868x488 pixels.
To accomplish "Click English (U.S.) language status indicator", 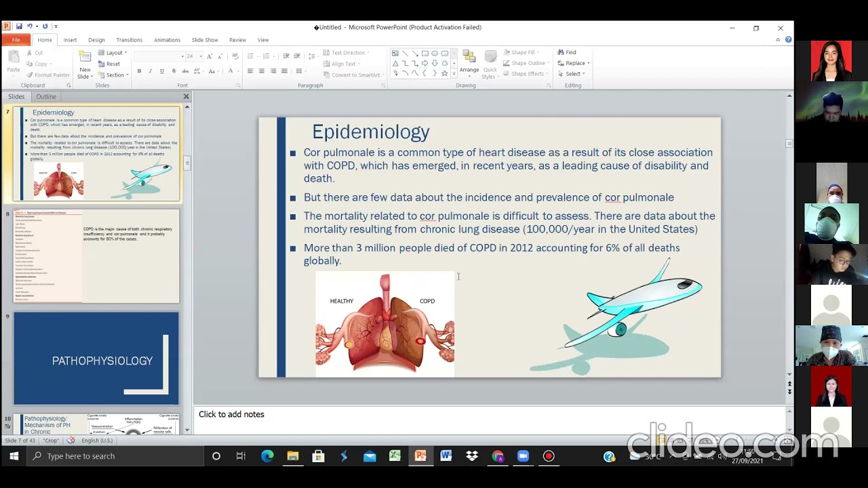I will (x=97, y=441).
